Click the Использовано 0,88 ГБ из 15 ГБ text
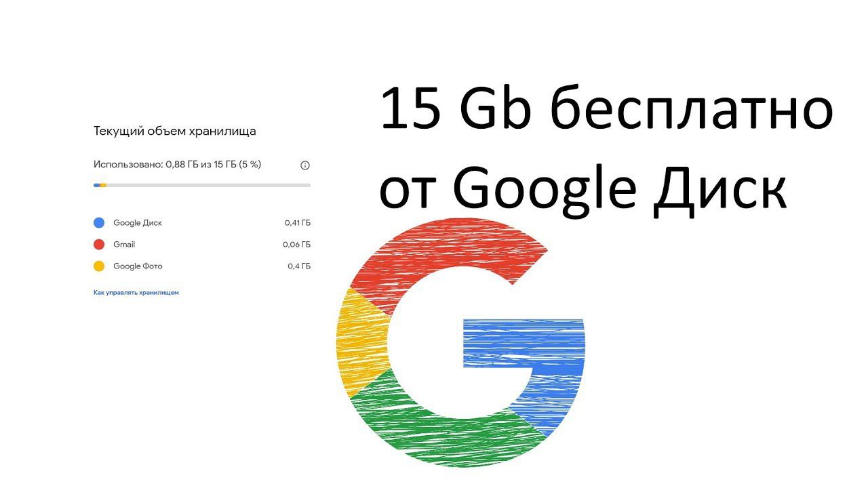The image size is (868, 488). 178,165
